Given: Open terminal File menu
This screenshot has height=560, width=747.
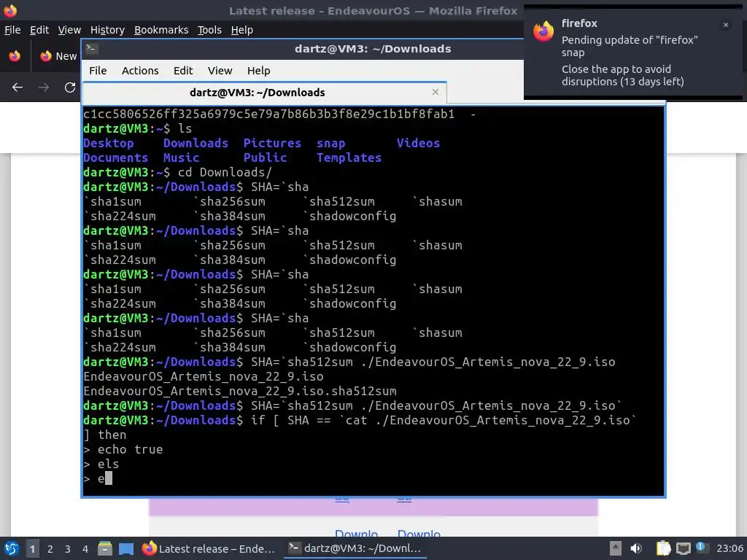Looking at the screenshot, I should pyautogui.click(x=98, y=71).
